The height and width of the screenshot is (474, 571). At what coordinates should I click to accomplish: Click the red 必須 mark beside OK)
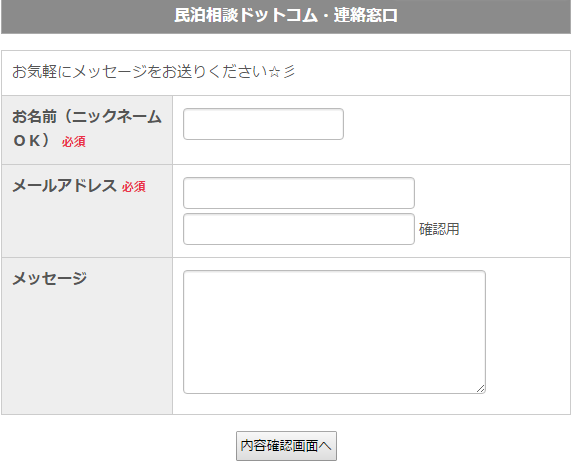pos(74,142)
